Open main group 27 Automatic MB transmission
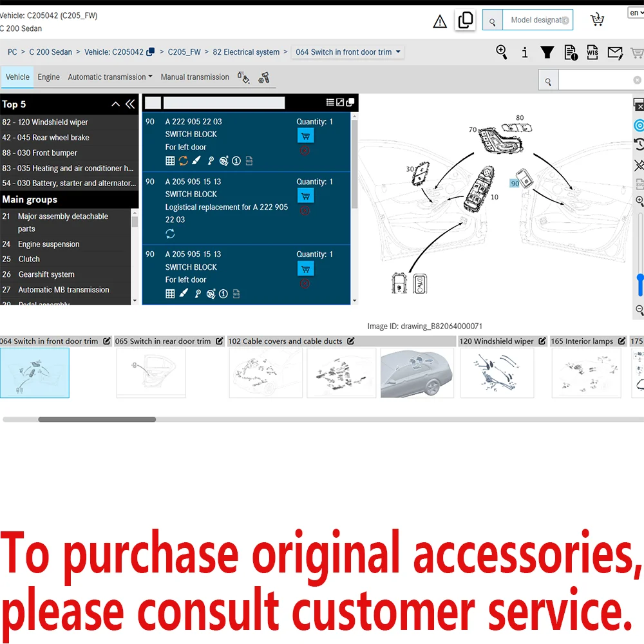Image resolution: width=644 pixels, height=644 pixels. tap(65, 290)
